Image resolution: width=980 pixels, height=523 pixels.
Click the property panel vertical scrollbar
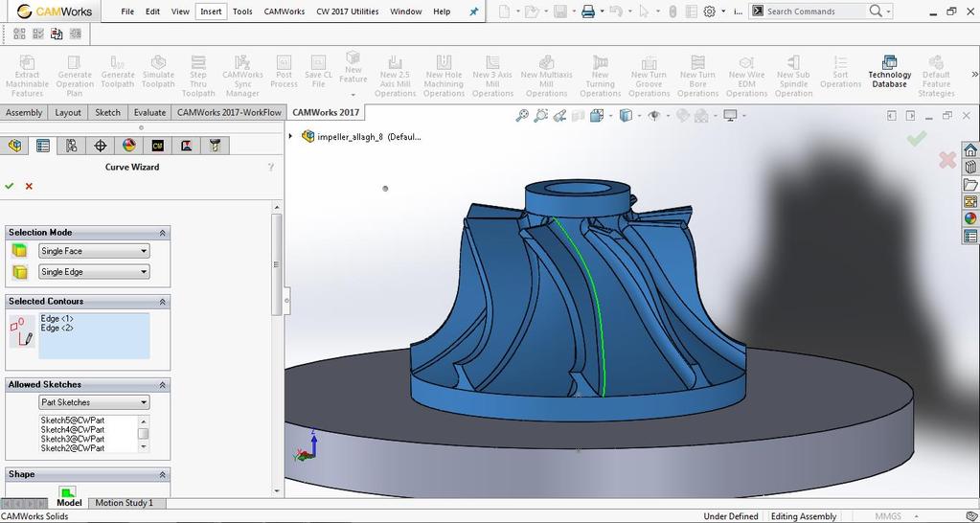tap(276, 264)
